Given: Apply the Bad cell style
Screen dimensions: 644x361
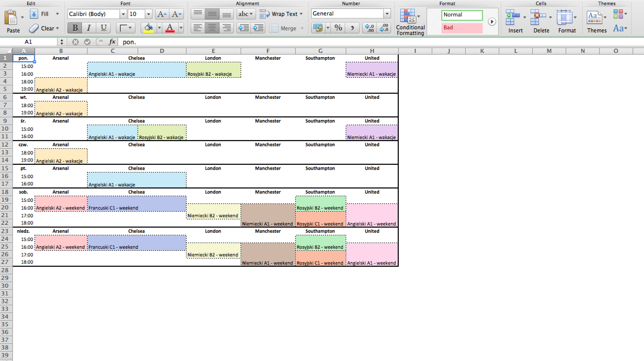Looking at the screenshot, I should coord(462,28).
